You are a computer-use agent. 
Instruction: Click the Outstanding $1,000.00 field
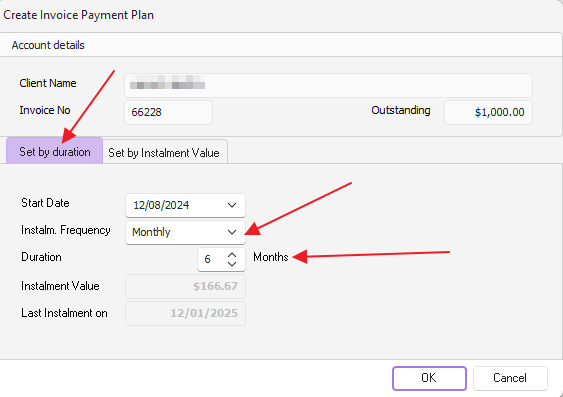(x=488, y=112)
